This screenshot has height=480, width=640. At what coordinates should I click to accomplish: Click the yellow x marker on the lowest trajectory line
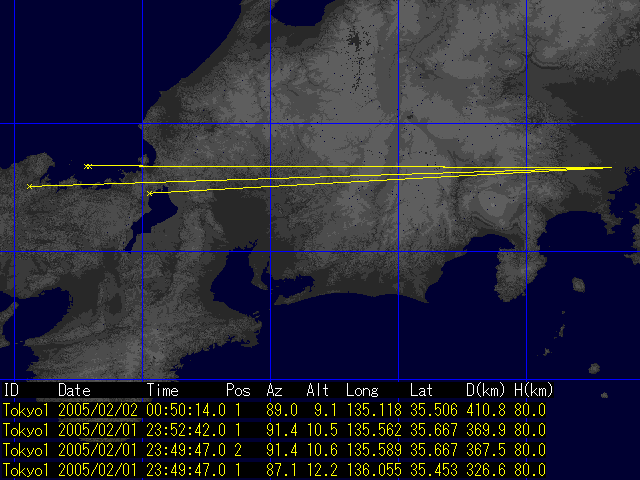coord(150,193)
